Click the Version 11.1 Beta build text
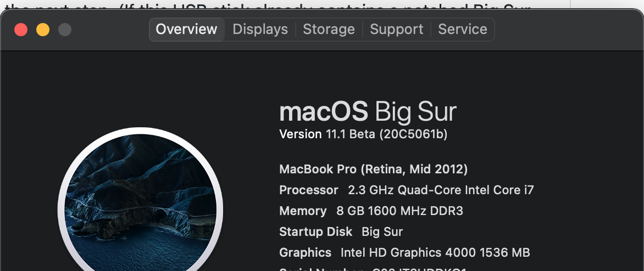The width and height of the screenshot is (644, 271). tap(363, 134)
